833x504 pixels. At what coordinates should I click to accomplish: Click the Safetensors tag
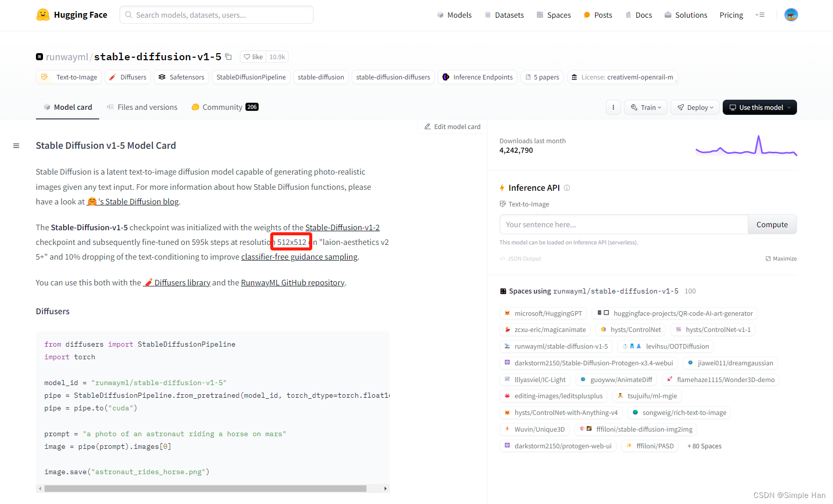pos(181,77)
